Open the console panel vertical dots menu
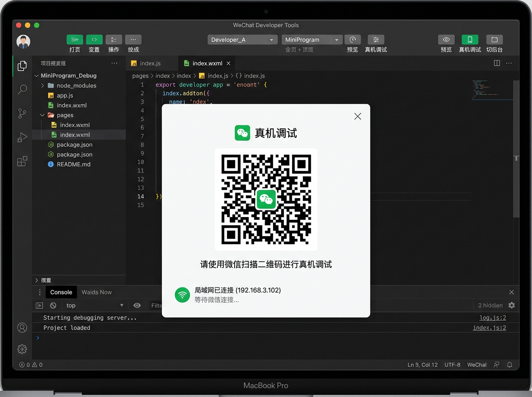 [40, 292]
